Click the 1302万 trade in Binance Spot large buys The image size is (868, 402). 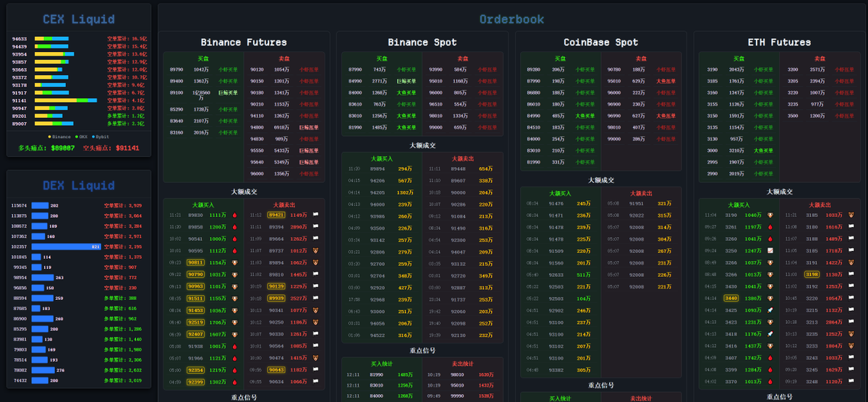(405, 192)
